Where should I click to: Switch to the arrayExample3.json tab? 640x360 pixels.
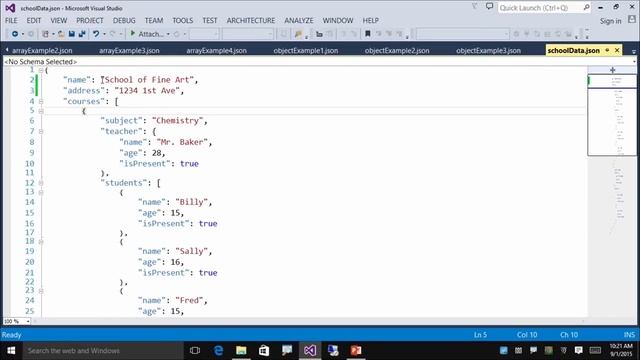129,51
